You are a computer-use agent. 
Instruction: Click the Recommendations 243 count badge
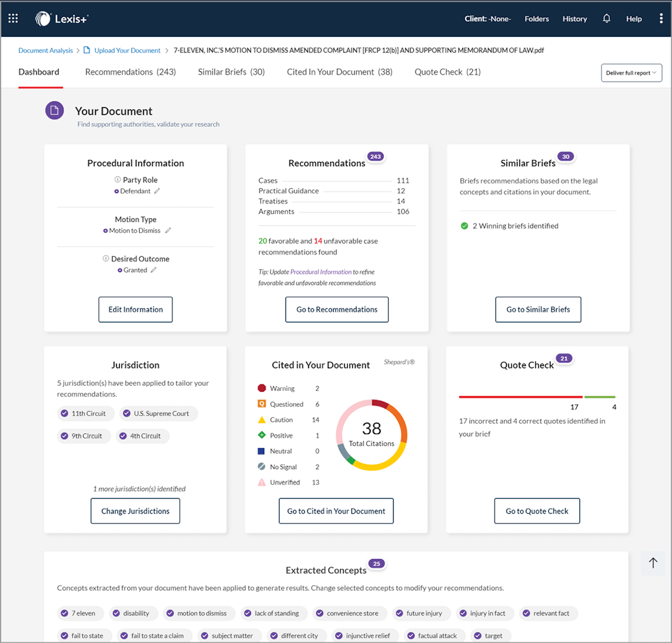(x=375, y=157)
